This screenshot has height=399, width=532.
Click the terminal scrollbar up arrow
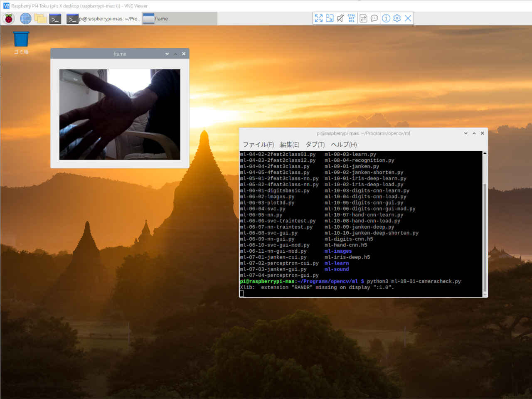[485, 154]
